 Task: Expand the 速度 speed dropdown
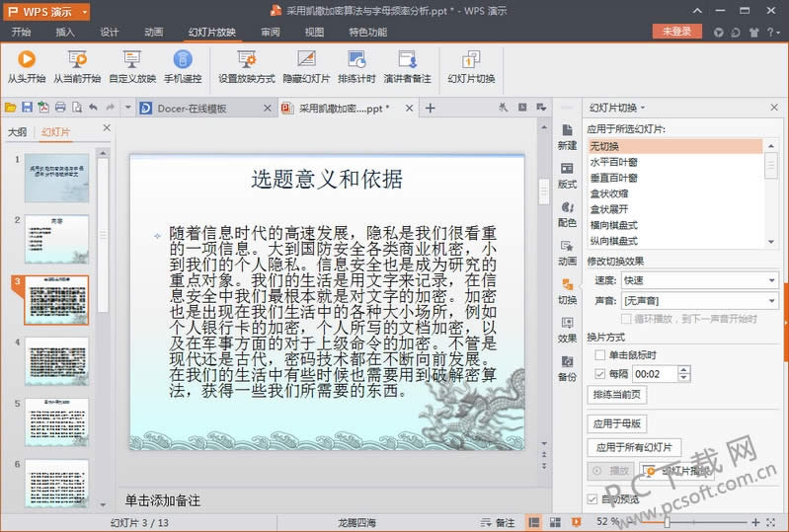(770, 279)
